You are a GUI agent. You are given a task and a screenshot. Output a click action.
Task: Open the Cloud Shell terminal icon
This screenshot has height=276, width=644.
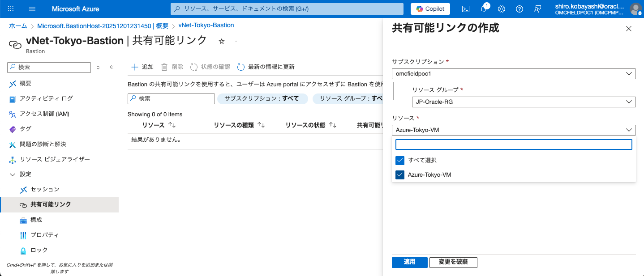465,8
